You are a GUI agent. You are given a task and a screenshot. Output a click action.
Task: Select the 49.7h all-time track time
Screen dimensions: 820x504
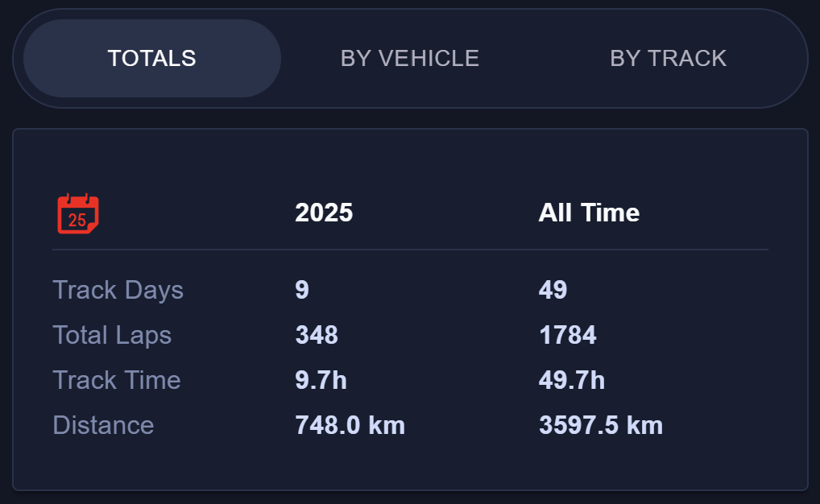tap(572, 380)
